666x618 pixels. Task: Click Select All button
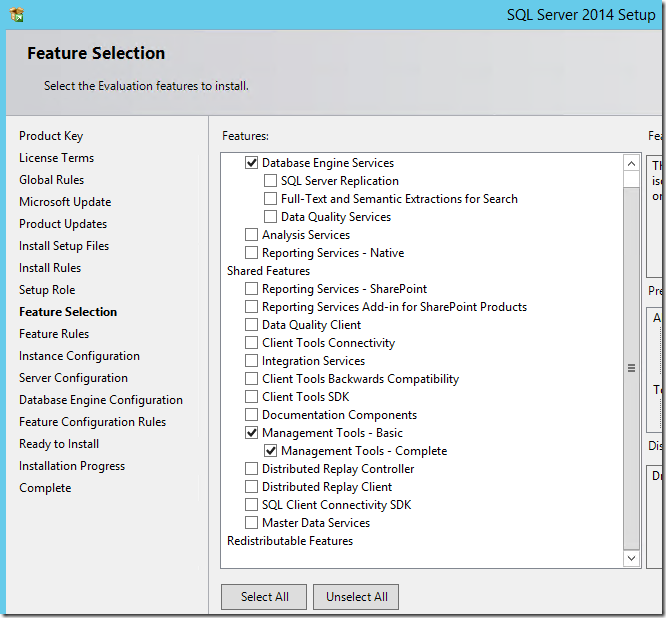pyautogui.click(x=264, y=597)
